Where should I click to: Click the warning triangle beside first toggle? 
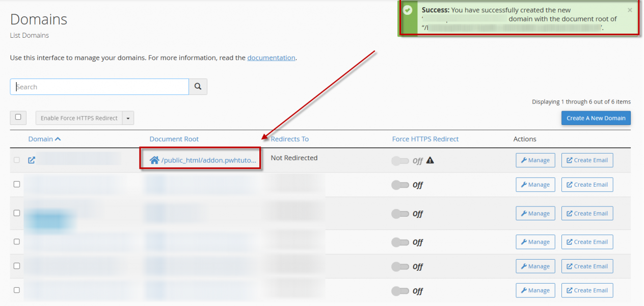click(430, 160)
